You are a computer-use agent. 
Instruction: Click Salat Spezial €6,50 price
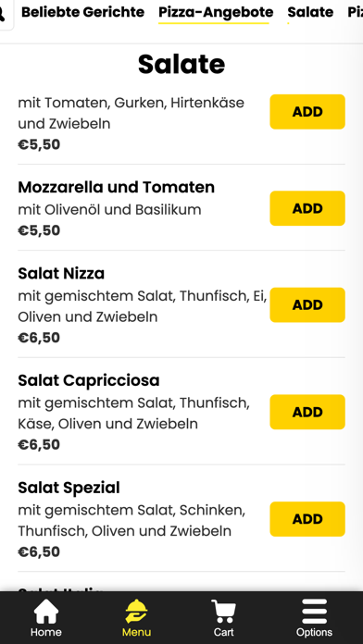[x=39, y=551]
